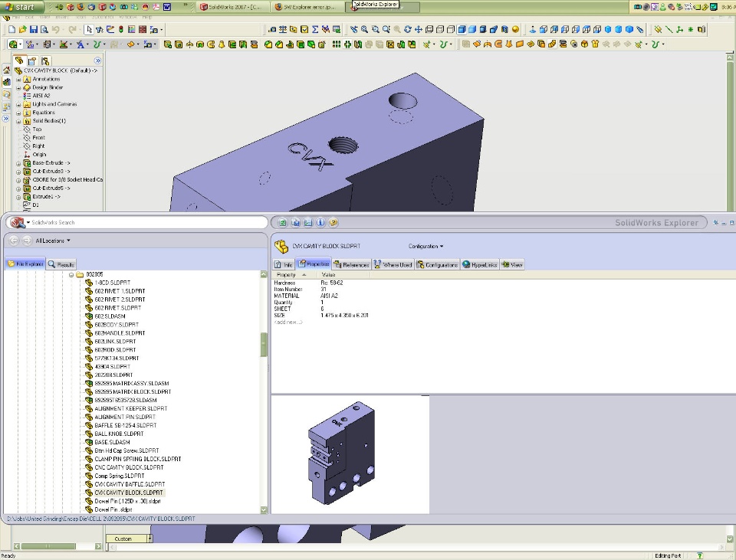
Task: Click the Value column header
Action: tap(343, 275)
